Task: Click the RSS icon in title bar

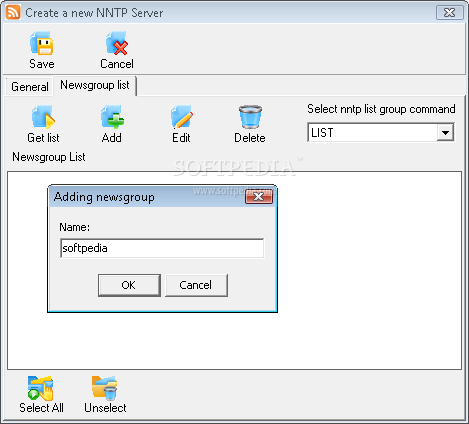Action: [x=13, y=12]
